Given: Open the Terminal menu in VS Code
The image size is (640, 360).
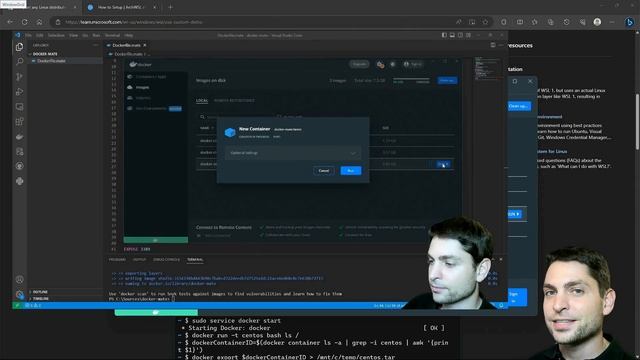Looking at the screenshot, I should pos(112,36).
